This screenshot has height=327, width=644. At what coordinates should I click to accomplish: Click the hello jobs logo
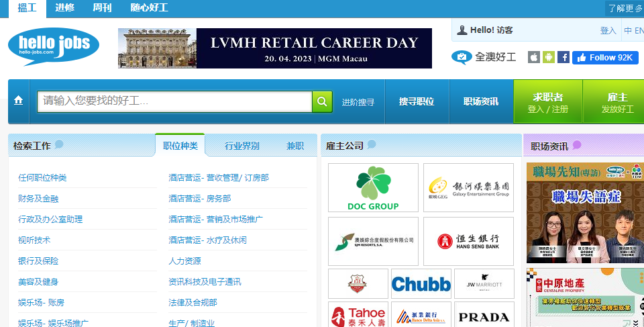[54, 46]
